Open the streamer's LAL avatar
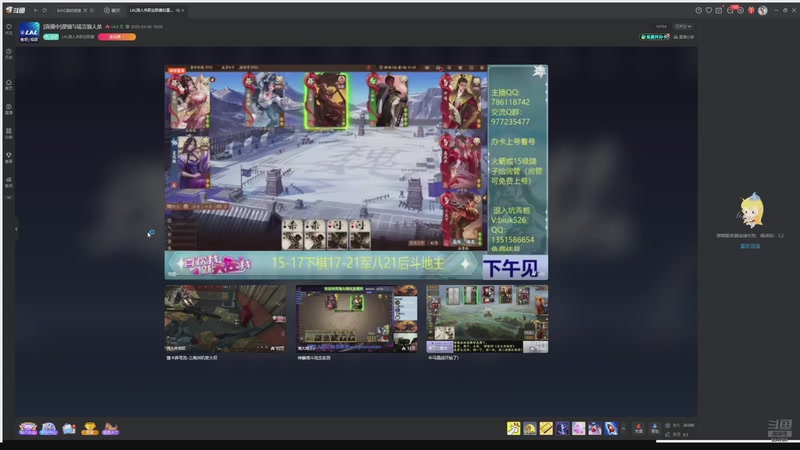Viewport: 800px width, 450px height. point(29,32)
